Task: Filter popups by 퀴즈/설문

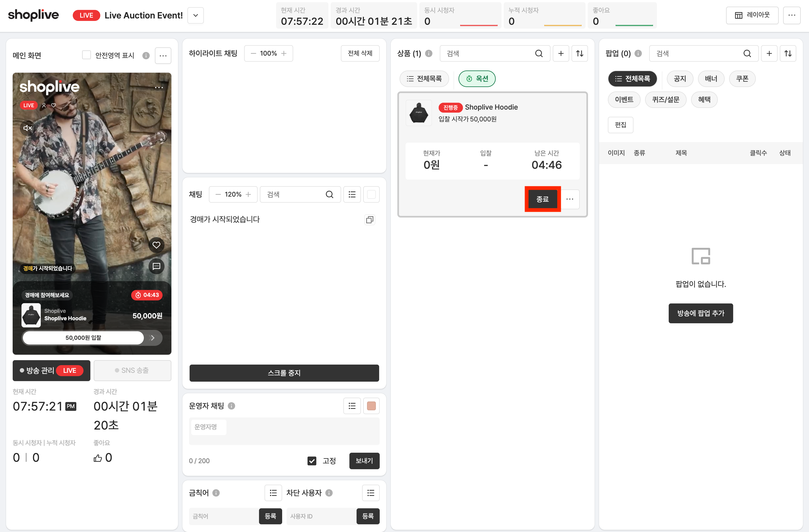Action: 665,99
